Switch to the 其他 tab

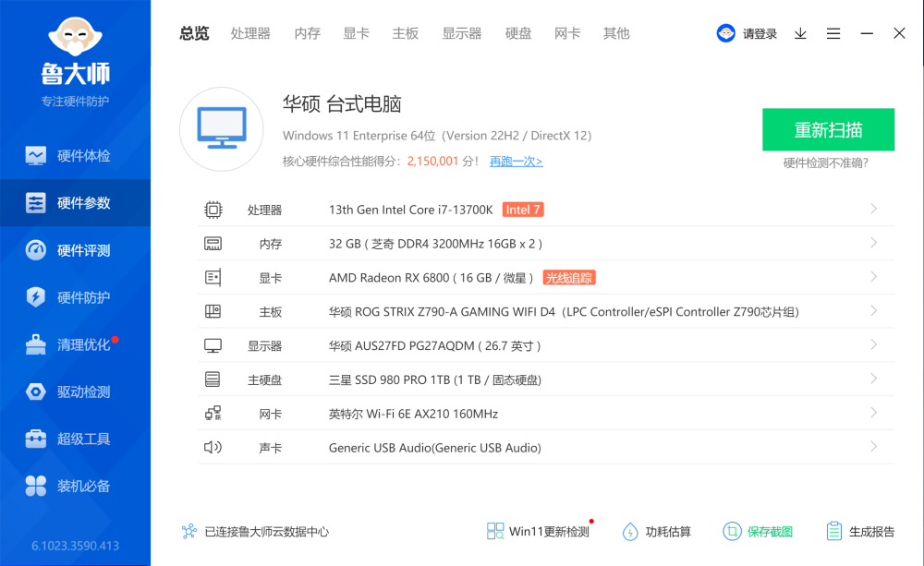[616, 33]
